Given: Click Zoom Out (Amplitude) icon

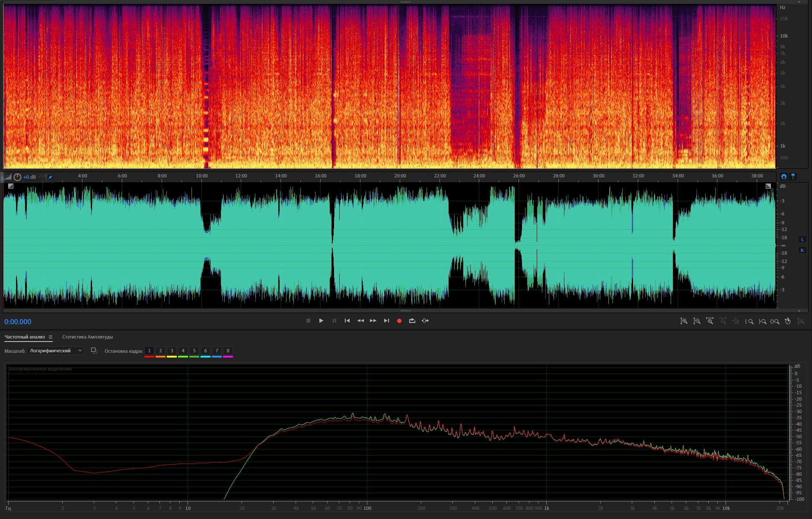Looking at the screenshot, I should (x=697, y=321).
